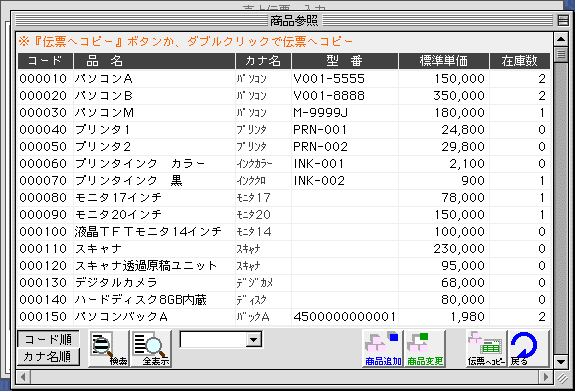Viewport: 575px width, 391px height.
Task: Click the window resize grip icon
Action: coord(561,377)
